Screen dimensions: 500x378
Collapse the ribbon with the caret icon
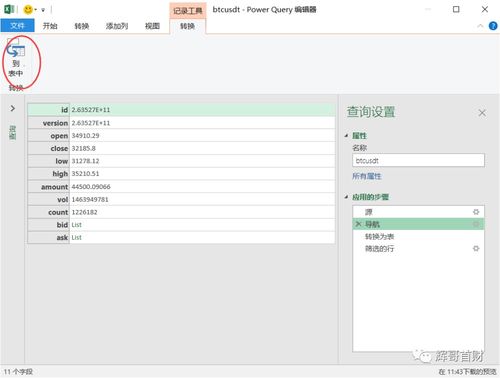coord(480,26)
